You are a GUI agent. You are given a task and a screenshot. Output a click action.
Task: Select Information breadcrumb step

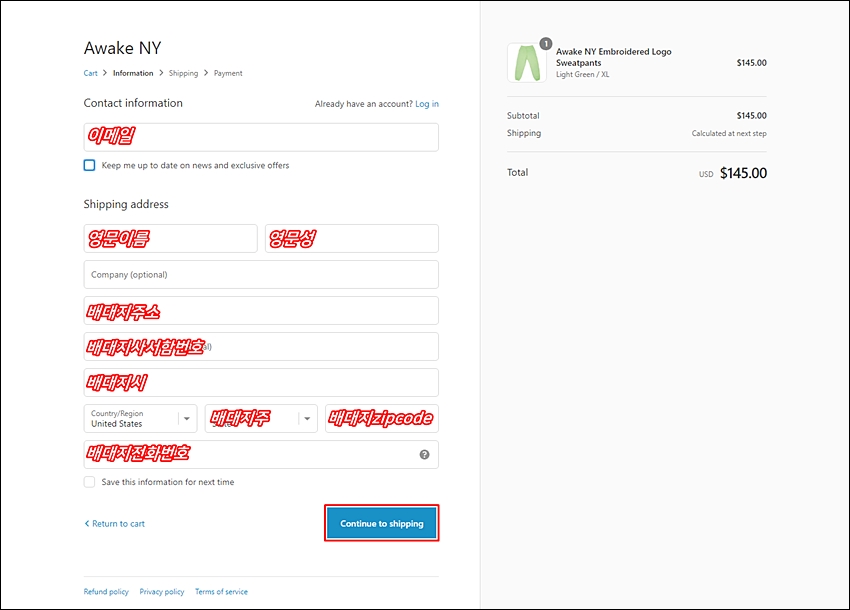[133, 73]
